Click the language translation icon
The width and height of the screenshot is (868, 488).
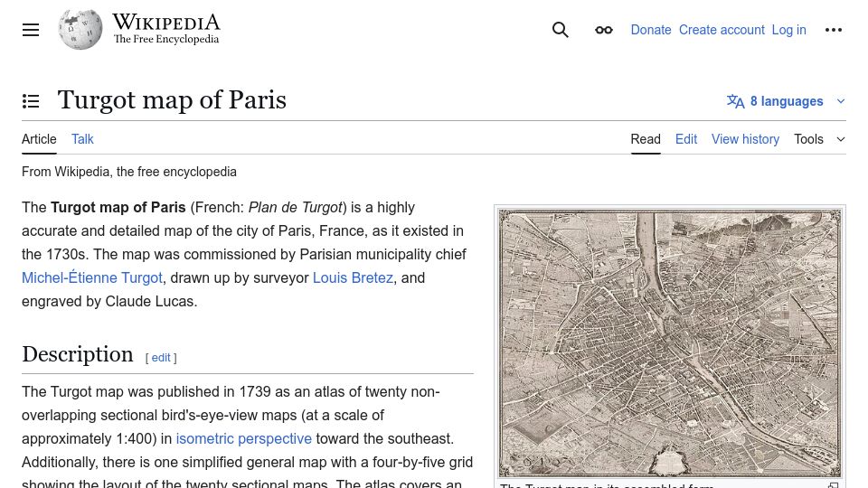pos(736,101)
